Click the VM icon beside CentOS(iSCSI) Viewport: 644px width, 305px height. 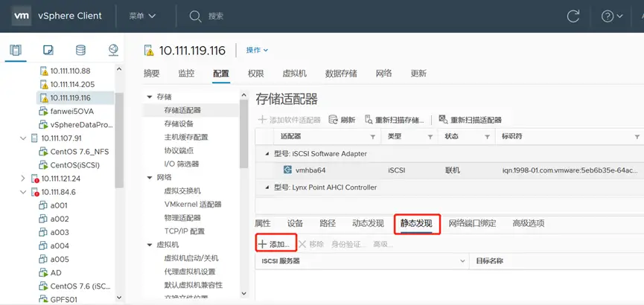(43, 165)
